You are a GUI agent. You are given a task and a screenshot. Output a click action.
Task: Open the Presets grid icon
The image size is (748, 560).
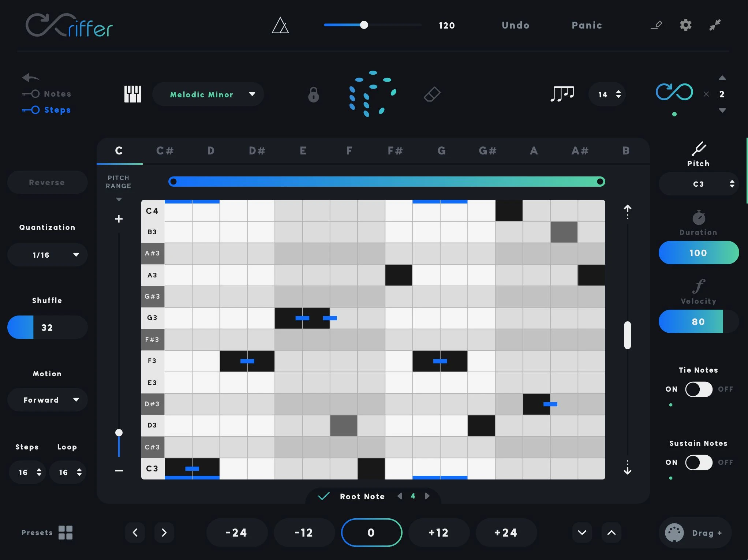66,533
